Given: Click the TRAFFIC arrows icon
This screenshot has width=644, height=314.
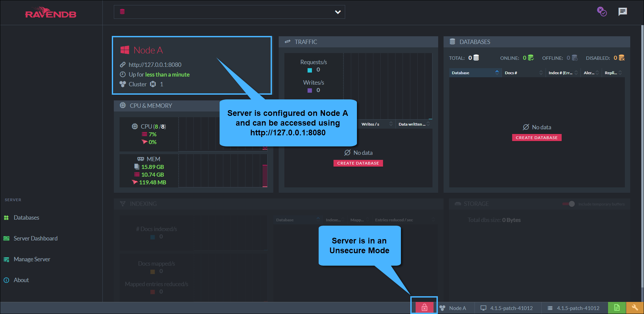Looking at the screenshot, I should coord(288,42).
